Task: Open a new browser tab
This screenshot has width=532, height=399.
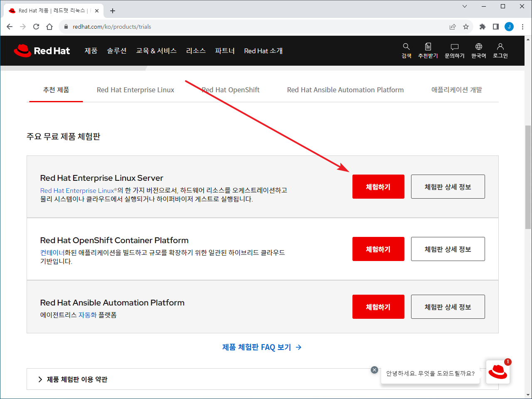Action: [x=113, y=11]
